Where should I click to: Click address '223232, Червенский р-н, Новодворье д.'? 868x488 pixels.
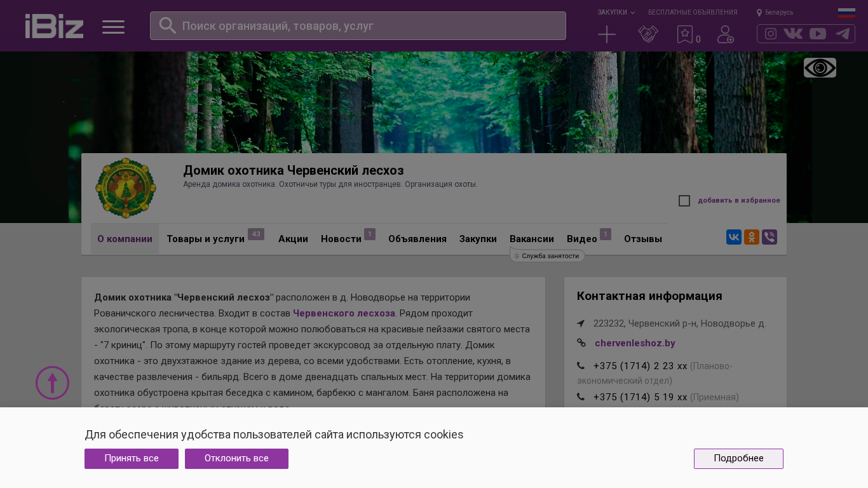point(680,323)
